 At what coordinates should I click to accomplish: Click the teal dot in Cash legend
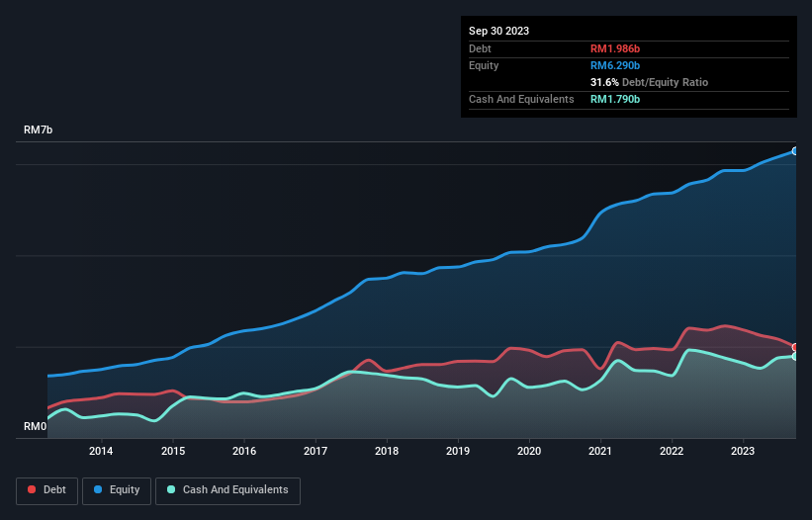tap(171, 489)
